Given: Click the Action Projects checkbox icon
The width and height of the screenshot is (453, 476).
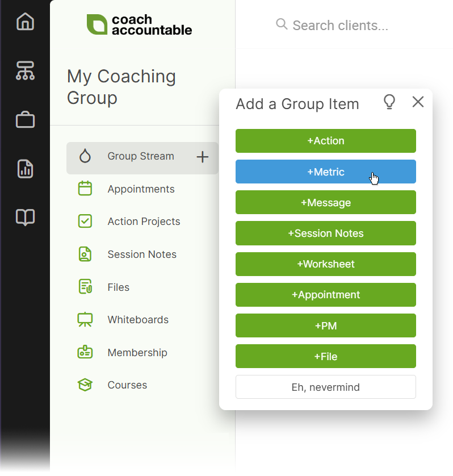Looking at the screenshot, I should 85,221.
